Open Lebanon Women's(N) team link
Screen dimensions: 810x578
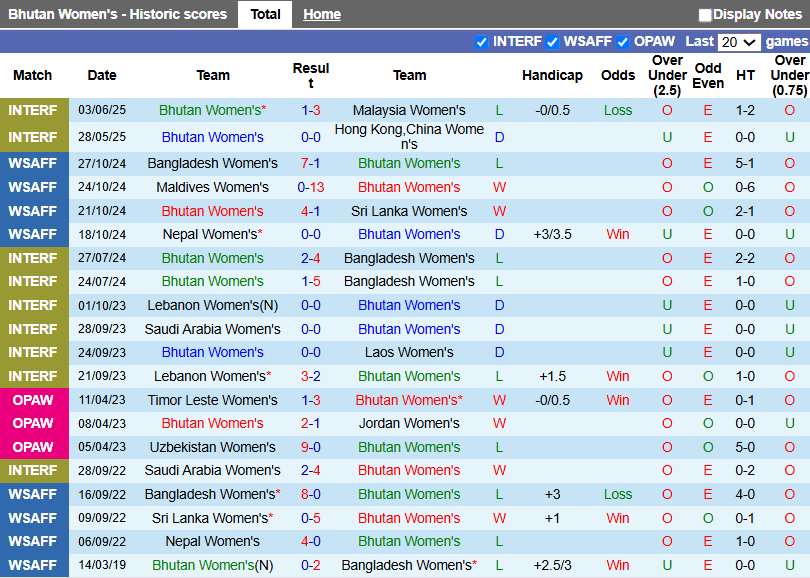coord(212,305)
